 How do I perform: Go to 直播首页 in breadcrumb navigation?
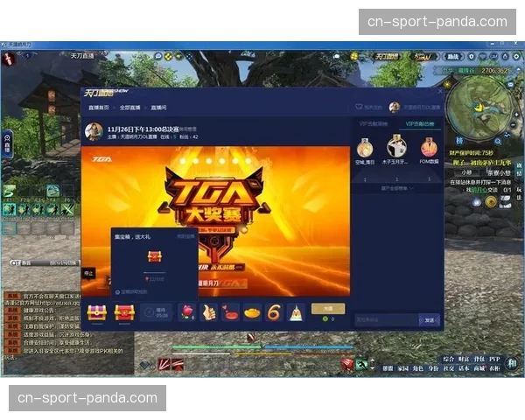pos(98,107)
